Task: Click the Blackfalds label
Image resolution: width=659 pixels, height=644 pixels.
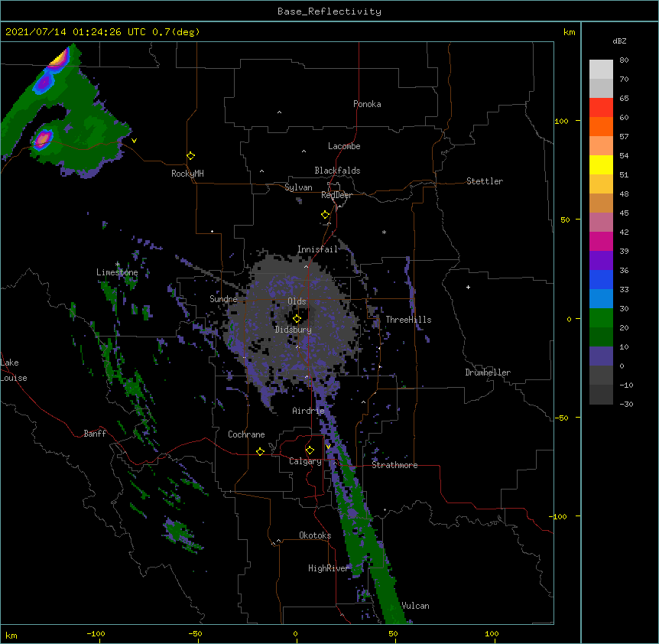Action: [337, 171]
